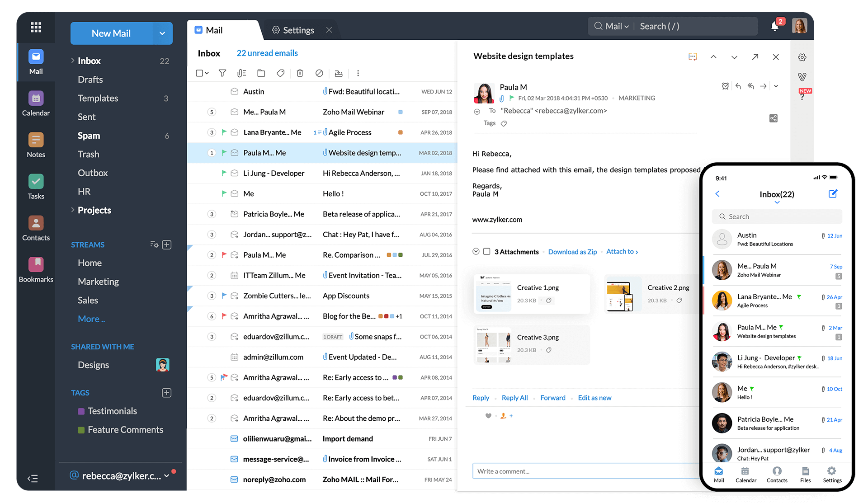Select the Inbox tab in mail list
The height and width of the screenshot is (503, 868).
coord(210,53)
